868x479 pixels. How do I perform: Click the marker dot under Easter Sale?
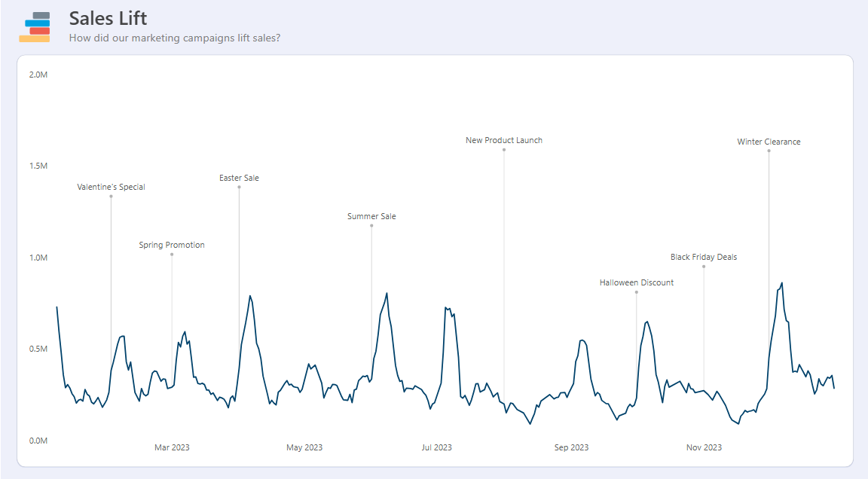239,187
